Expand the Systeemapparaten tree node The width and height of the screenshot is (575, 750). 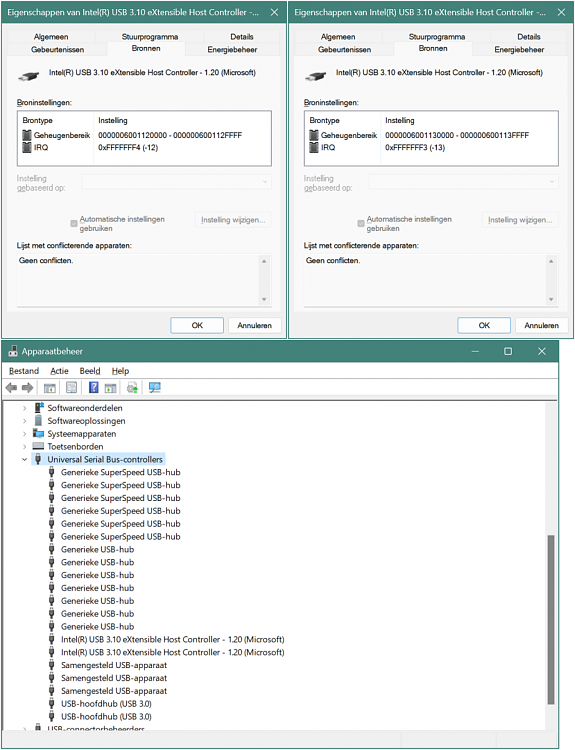(24, 434)
